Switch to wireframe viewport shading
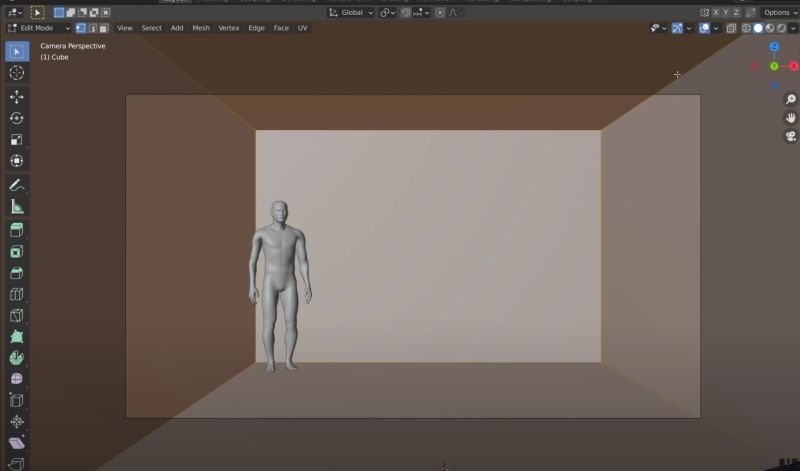The height and width of the screenshot is (471, 800). coord(746,28)
